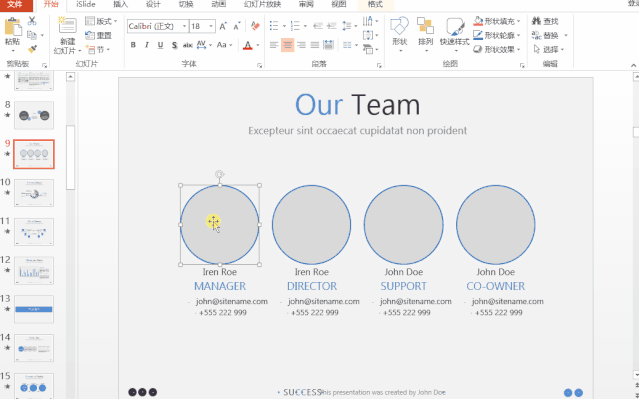Open Quick Styles (快速样式) gallery
The image size is (639, 399).
(455, 35)
